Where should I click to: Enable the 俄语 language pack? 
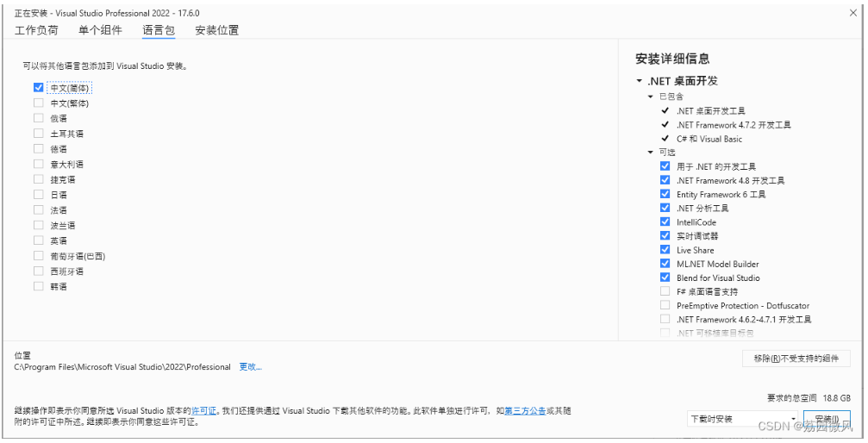click(x=38, y=118)
